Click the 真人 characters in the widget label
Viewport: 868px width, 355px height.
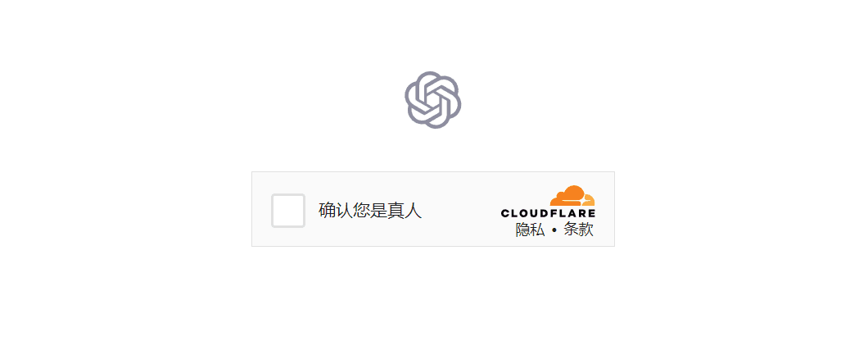coord(405,211)
